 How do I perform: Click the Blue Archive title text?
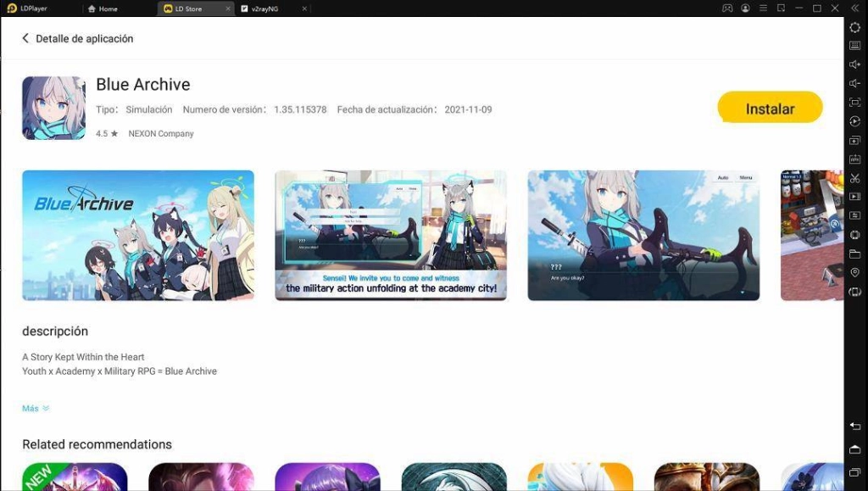pos(142,84)
